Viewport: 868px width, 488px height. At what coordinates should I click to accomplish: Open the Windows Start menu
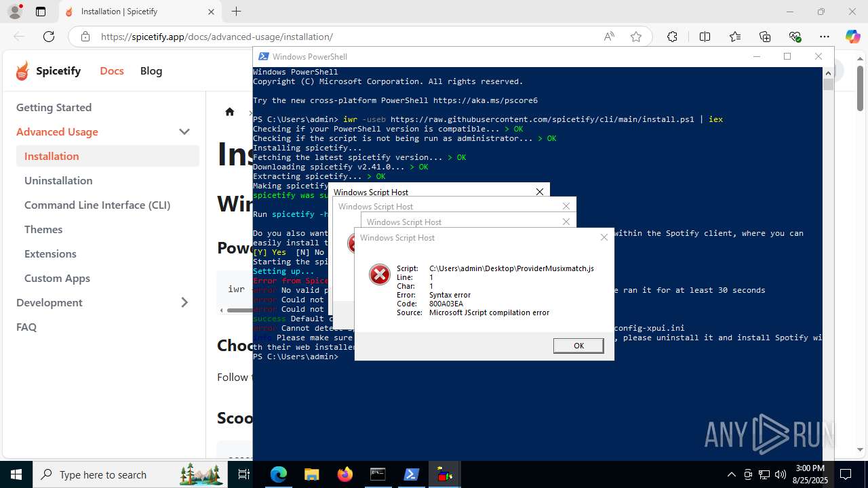[x=16, y=474]
